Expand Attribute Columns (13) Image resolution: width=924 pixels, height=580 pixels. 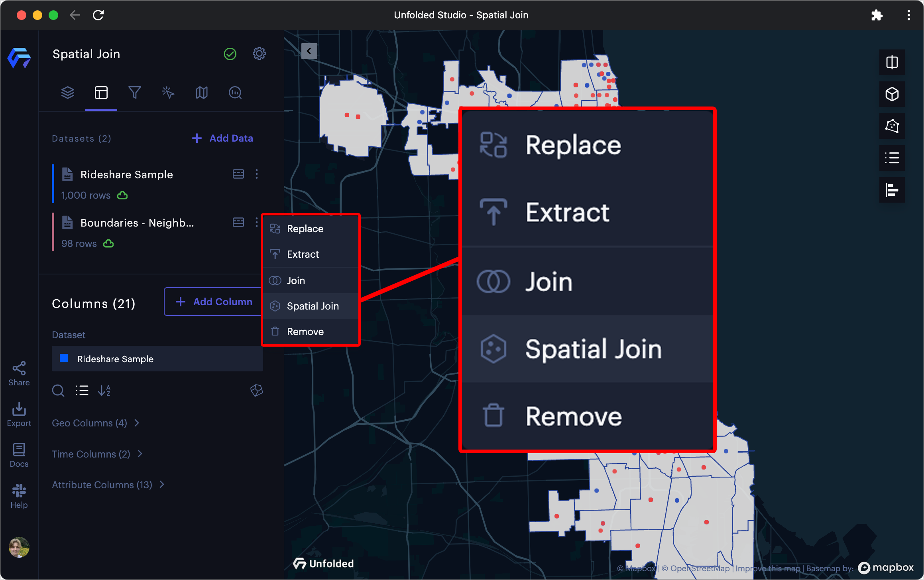(x=108, y=485)
